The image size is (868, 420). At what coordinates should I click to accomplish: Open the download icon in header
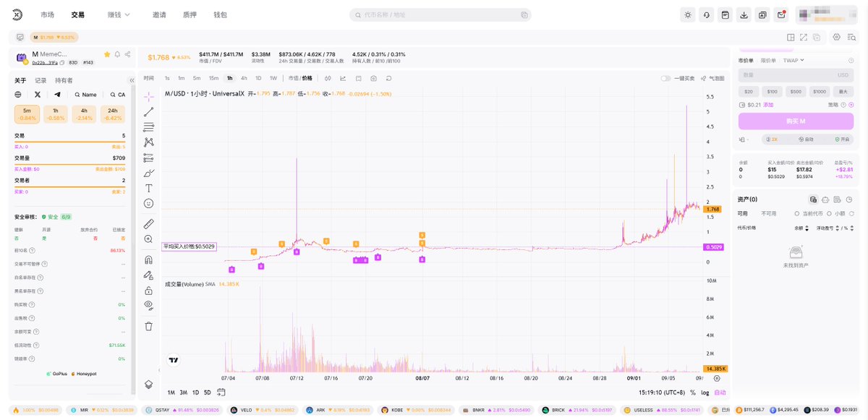pos(744,14)
